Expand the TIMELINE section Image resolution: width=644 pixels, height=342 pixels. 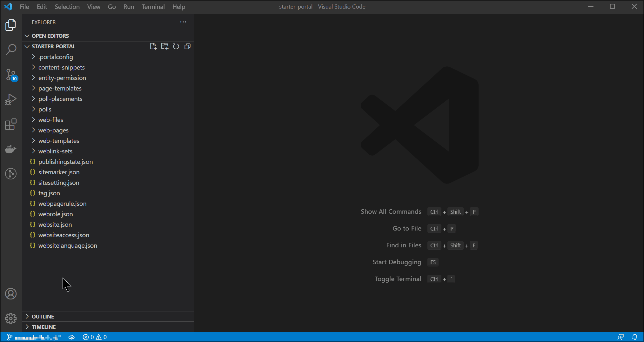[44, 327]
